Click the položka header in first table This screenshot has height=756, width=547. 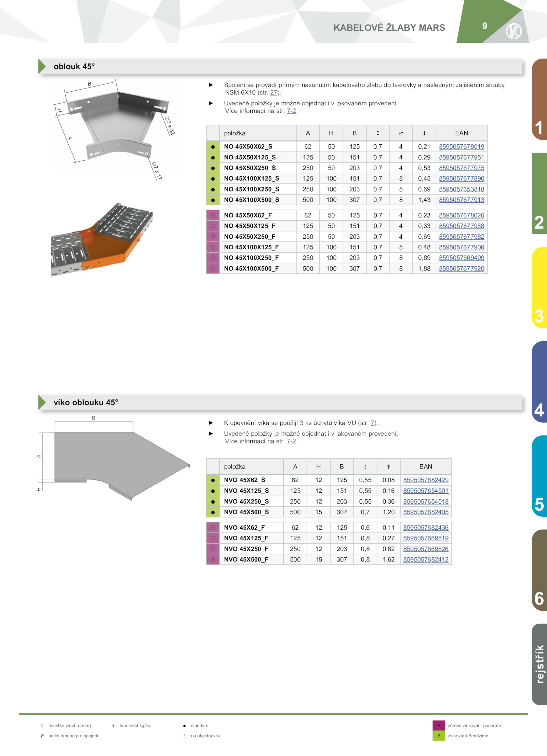[x=235, y=133]
